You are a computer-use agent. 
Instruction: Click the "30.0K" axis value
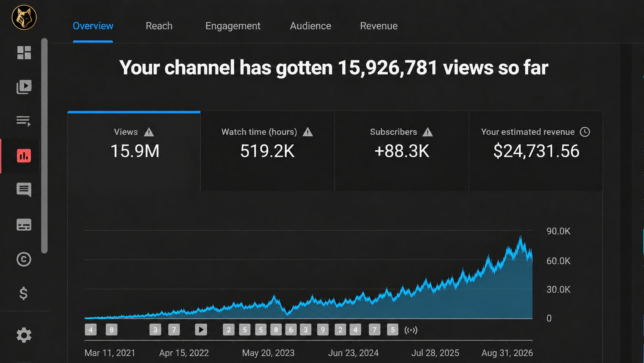[x=558, y=289]
